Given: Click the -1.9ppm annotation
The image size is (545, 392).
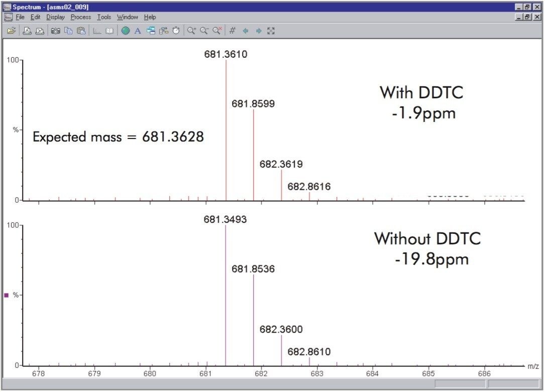Looking at the screenshot, I should tap(423, 113).
